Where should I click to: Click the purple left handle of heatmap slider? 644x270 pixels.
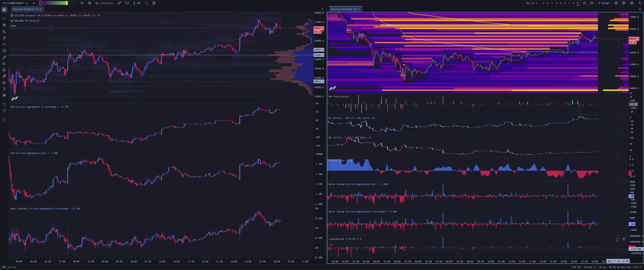click(x=41, y=3)
